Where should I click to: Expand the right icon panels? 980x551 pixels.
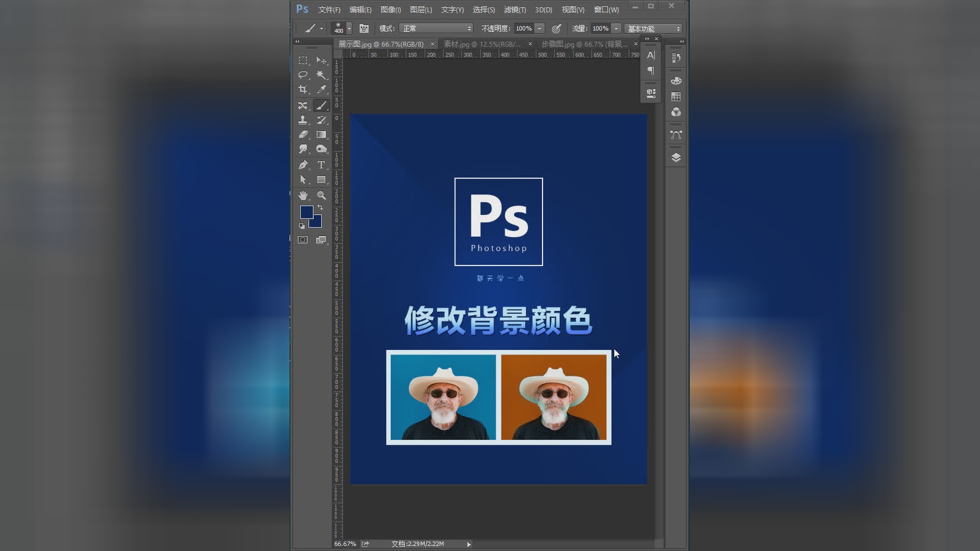click(681, 41)
